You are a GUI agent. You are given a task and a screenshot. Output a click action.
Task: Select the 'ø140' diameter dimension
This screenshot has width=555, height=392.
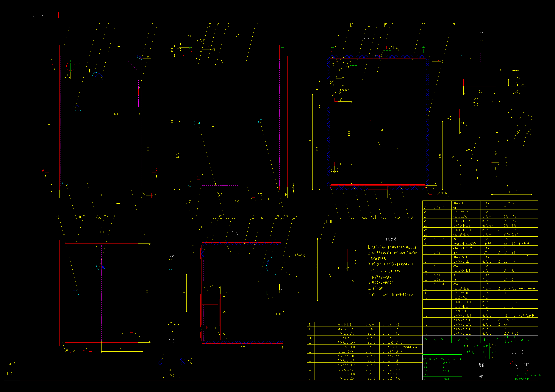pyautogui.click(x=171, y=376)
